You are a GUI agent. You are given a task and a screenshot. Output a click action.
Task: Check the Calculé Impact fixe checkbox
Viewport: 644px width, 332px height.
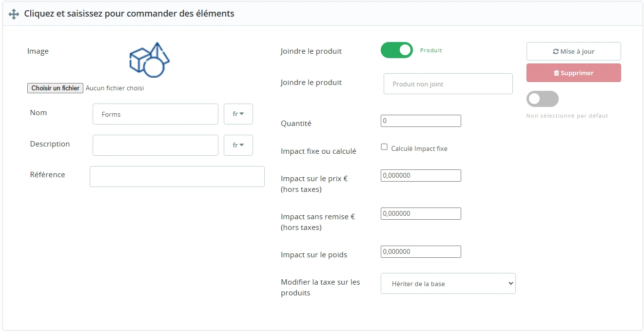[x=384, y=146]
